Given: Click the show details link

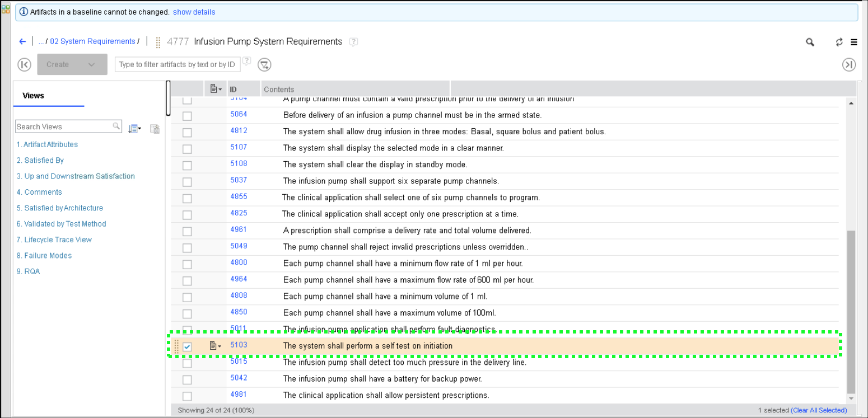Looking at the screenshot, I should [194, 12].
